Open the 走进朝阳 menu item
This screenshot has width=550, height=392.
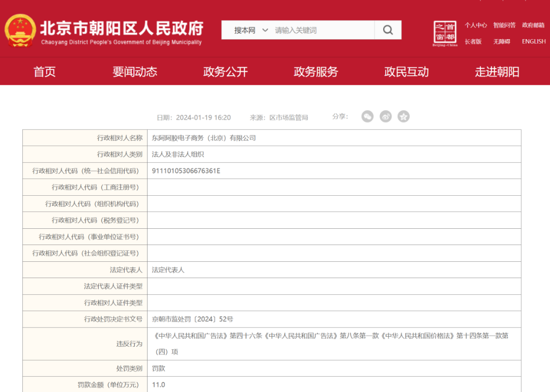tap(497, 72)
